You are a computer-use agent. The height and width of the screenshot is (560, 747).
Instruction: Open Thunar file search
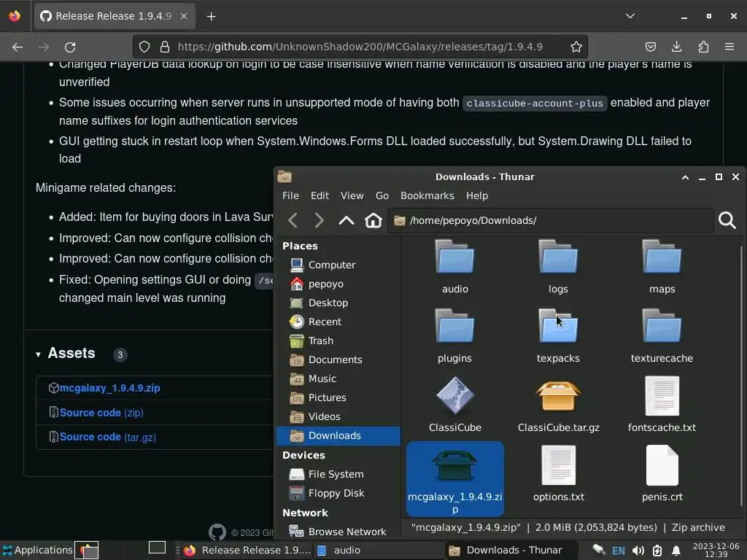(727, 220)
